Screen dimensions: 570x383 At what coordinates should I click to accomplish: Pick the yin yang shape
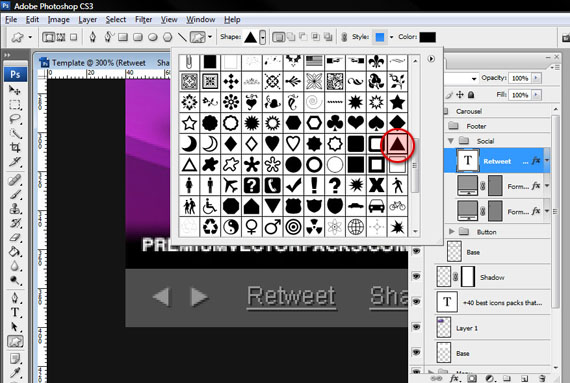click(x=230, y=227)
